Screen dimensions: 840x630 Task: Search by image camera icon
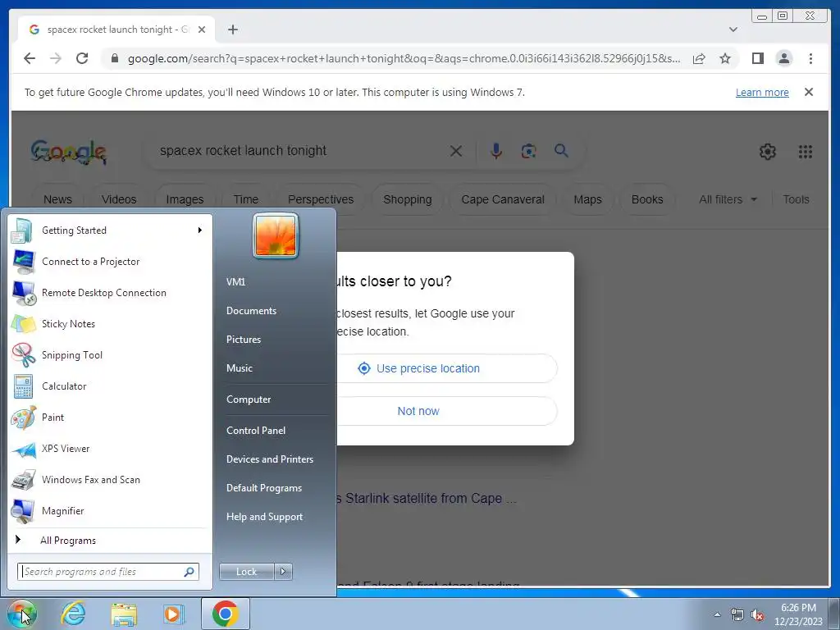tap(529, 151)
